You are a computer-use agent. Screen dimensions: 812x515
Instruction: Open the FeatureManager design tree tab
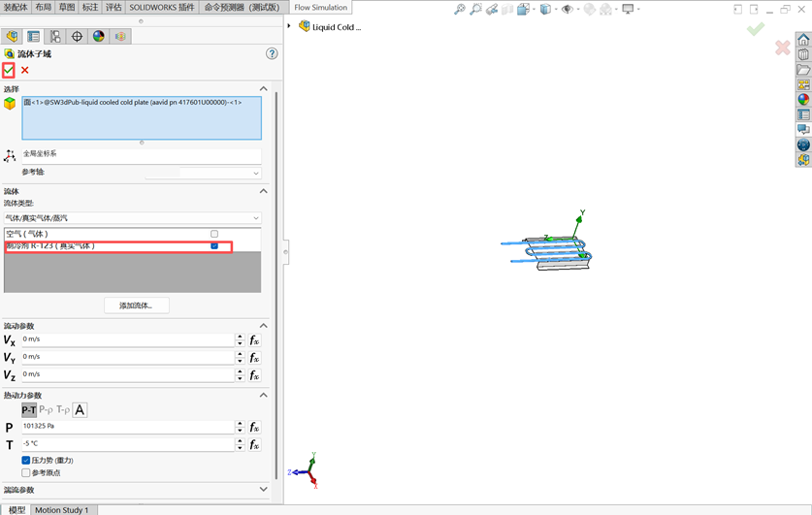pos(12,36)
